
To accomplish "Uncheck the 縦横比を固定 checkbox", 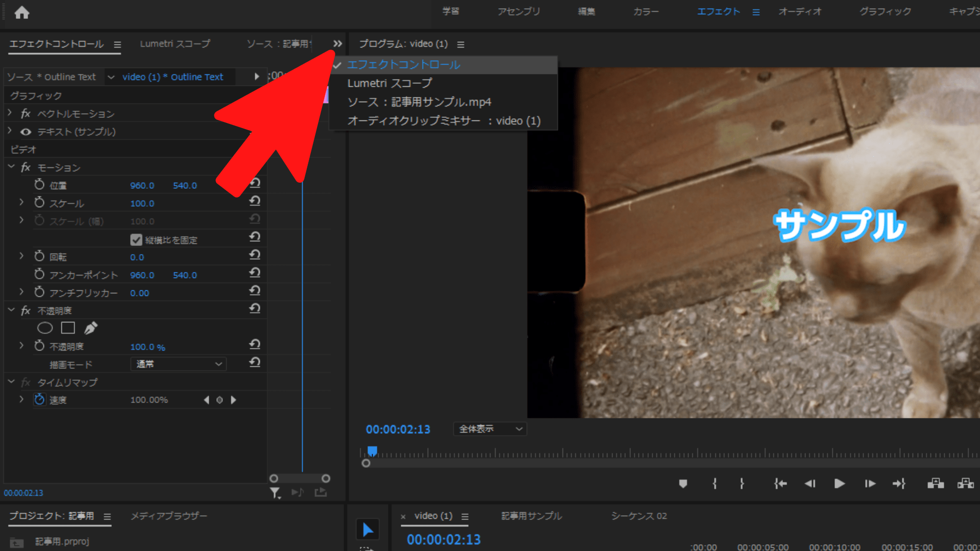I will [136, 240].
